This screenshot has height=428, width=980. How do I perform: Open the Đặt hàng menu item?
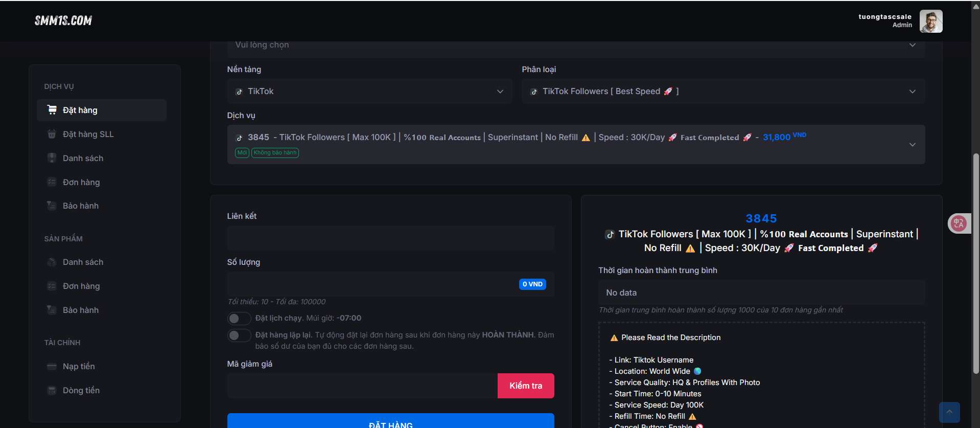click(x=102, y=110)
